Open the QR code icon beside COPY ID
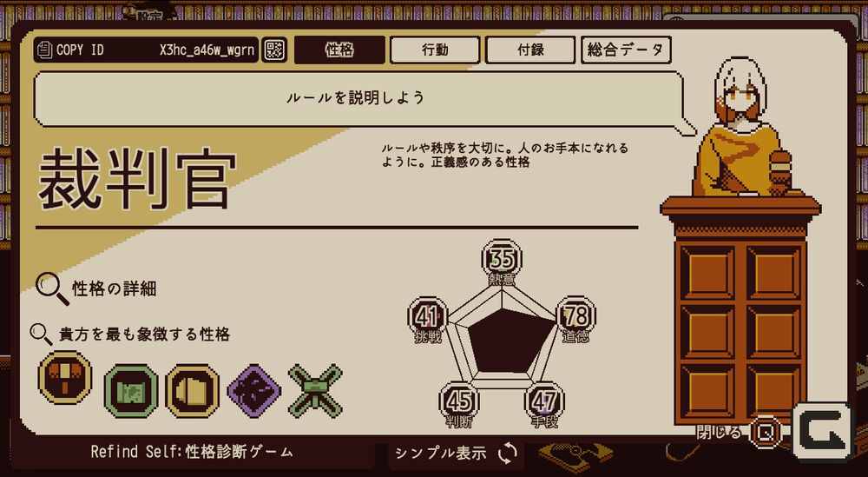 click(x=274, y=50)
